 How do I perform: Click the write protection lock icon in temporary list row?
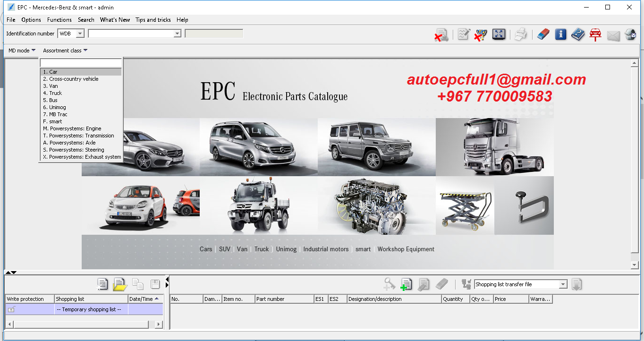click(12, 309)
